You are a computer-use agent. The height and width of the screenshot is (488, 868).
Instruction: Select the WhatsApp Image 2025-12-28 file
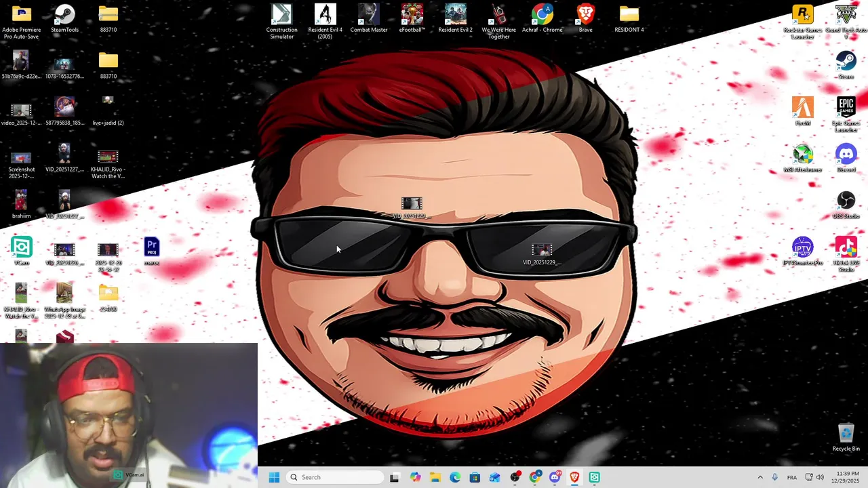(64, 302)
